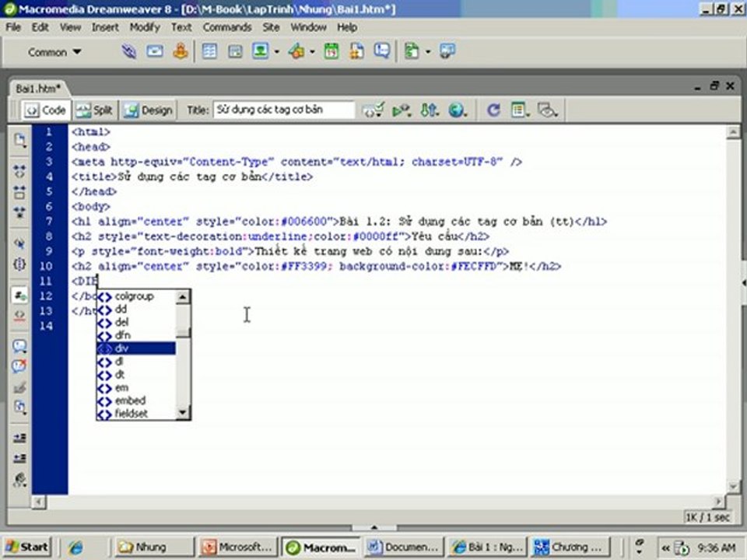Choose fieldset in the tag hint list
747x560 pixels.
click(135, 414)
